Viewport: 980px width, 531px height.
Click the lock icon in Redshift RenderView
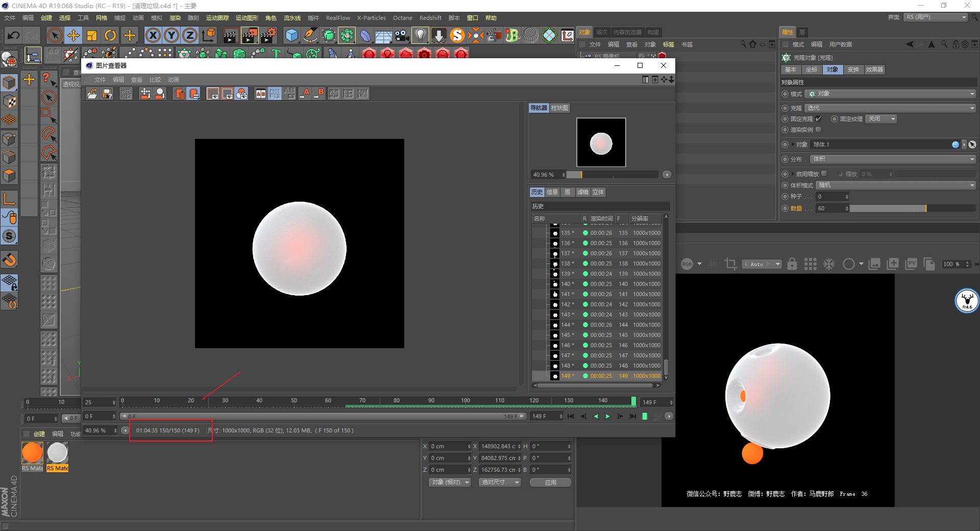(x=792, y=264)
